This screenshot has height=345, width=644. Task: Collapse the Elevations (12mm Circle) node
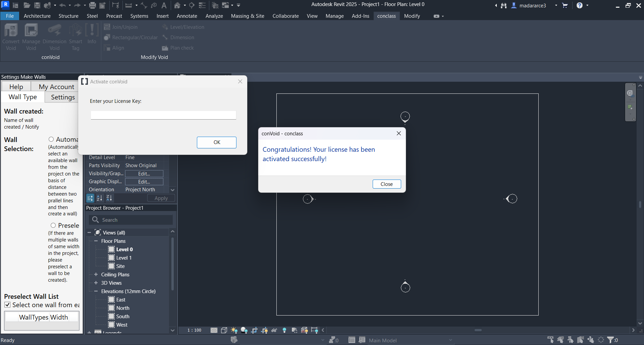(x=96, y=291)
